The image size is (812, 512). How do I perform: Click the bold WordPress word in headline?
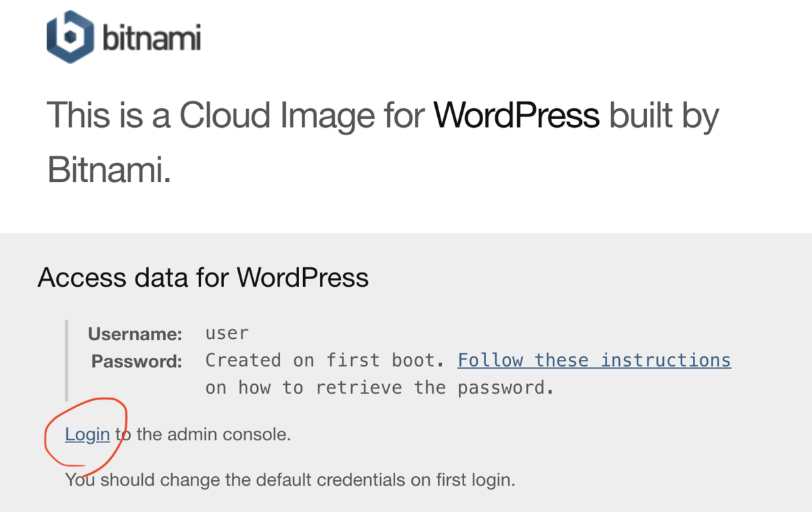(516, 115)
